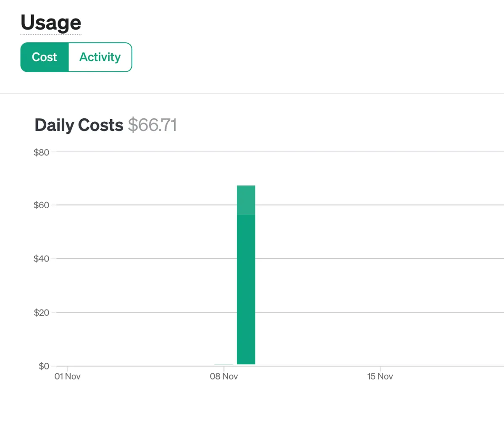Click the Usage page heading
Image resolution: width=504 pixels, height=437 pixels.
click(51, 23)
